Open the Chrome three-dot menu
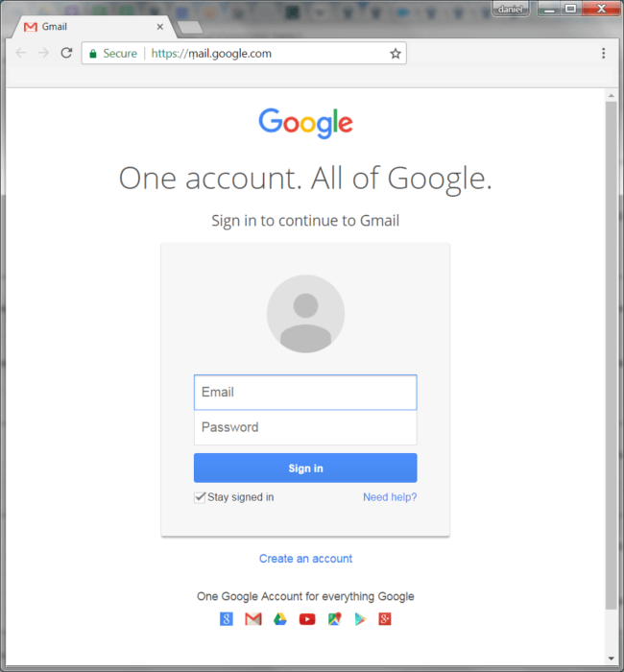Screen dimensions: 624x672 (603, 54)
